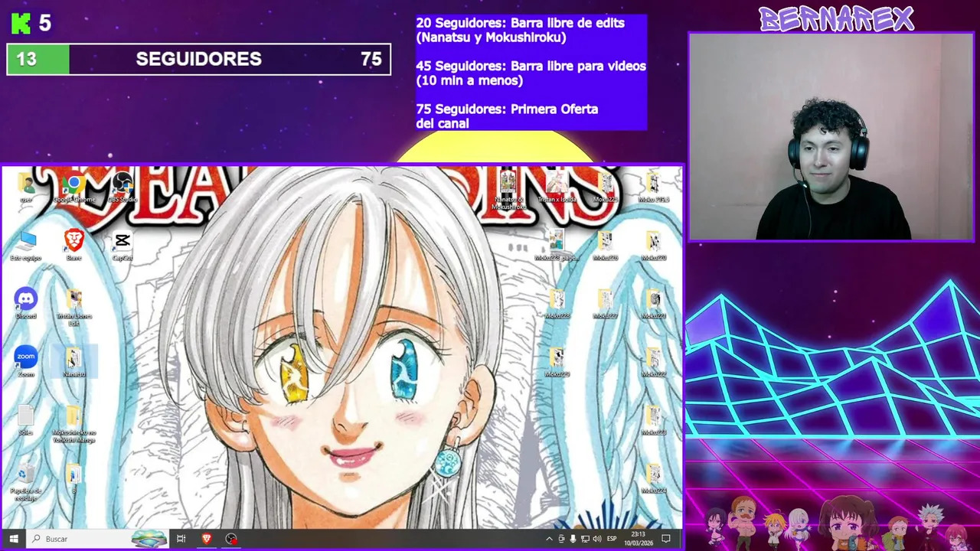980x551 pixels.
Task: Expand the hidden system tray icons
Action: click(549, 539)
